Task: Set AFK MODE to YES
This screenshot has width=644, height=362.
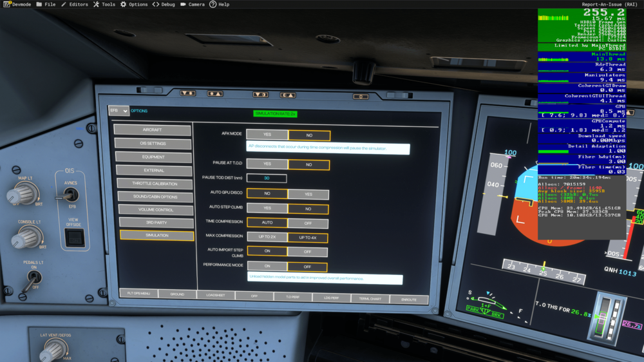Action: click(x=267, y=135)
